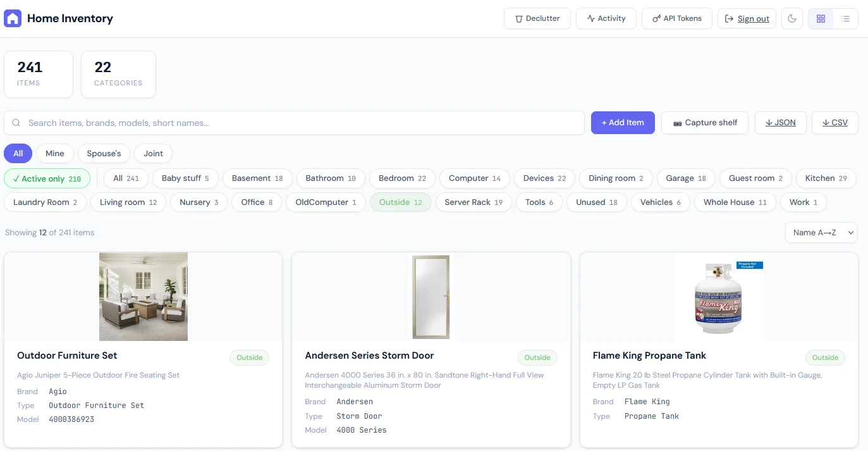The height and width of the screenshot is (451, 868).
Task: Filter by Living room category
Action: 128,202
